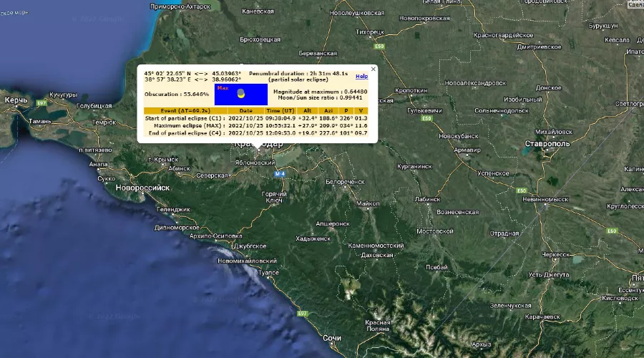Click the Azi column header

pyautogui.click(x=328, y=111)
